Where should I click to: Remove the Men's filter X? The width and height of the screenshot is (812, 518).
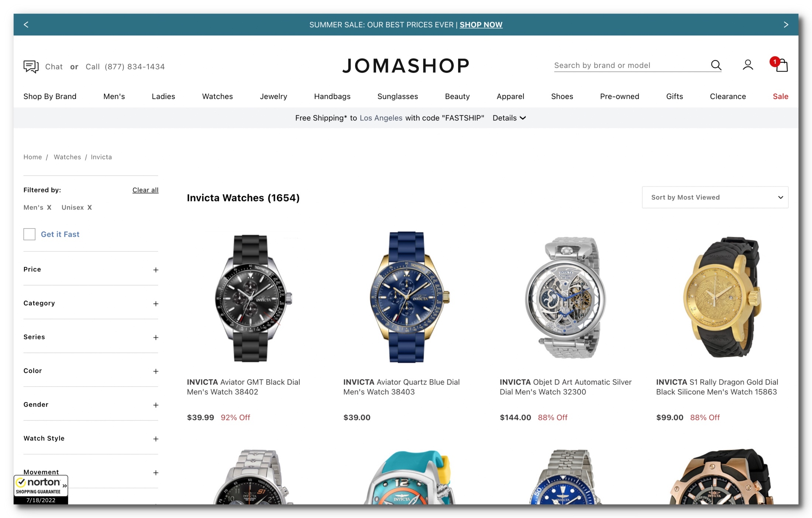49,207
